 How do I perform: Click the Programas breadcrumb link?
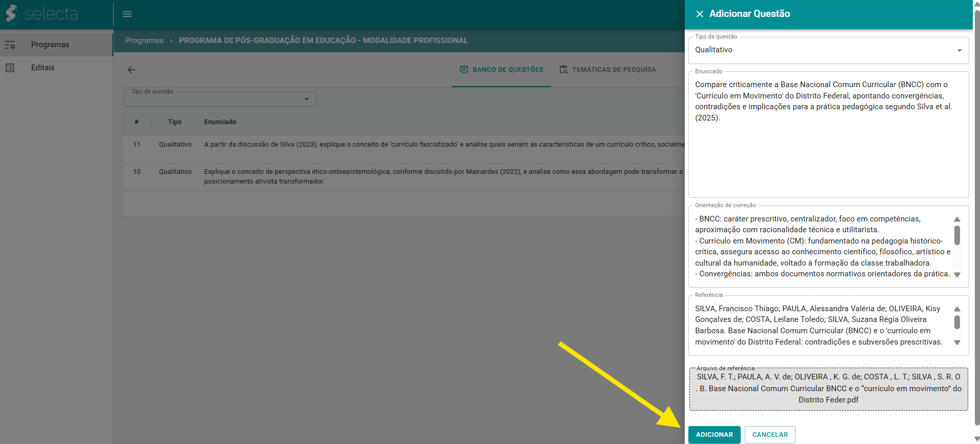tap(144, 41)
